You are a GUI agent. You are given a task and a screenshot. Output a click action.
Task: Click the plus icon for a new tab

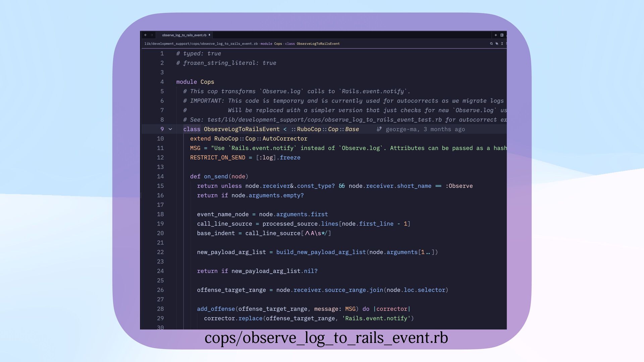coord(496,35)
